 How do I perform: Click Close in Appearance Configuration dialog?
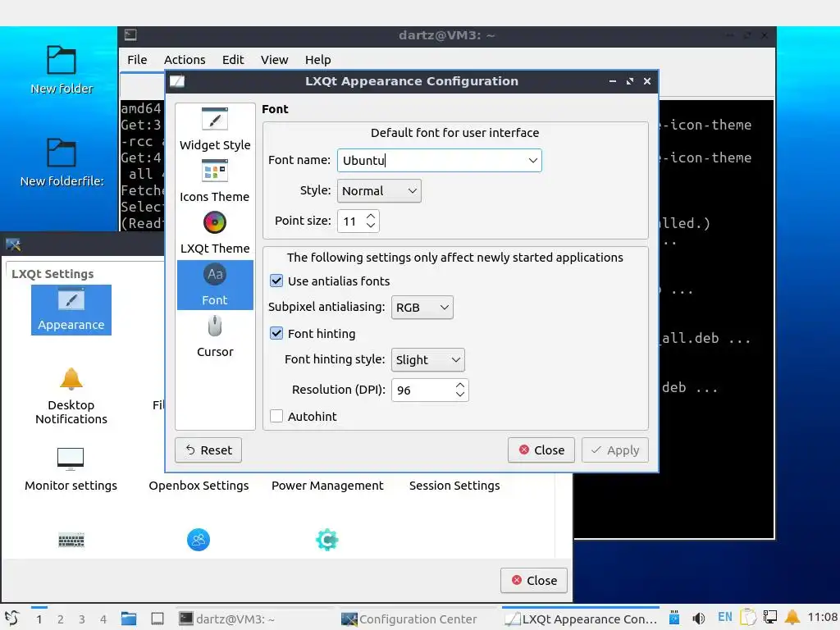tap(541, 450)
